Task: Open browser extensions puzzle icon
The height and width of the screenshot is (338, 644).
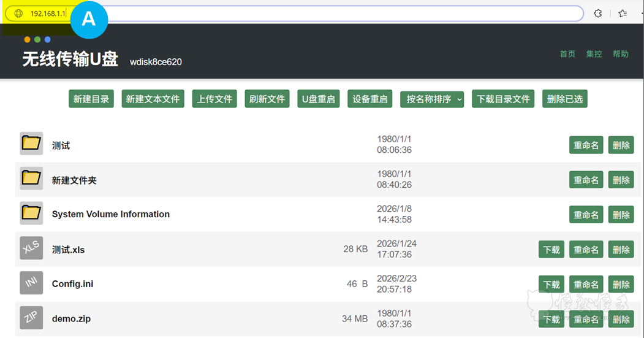Action: click(x=598, y=13)
